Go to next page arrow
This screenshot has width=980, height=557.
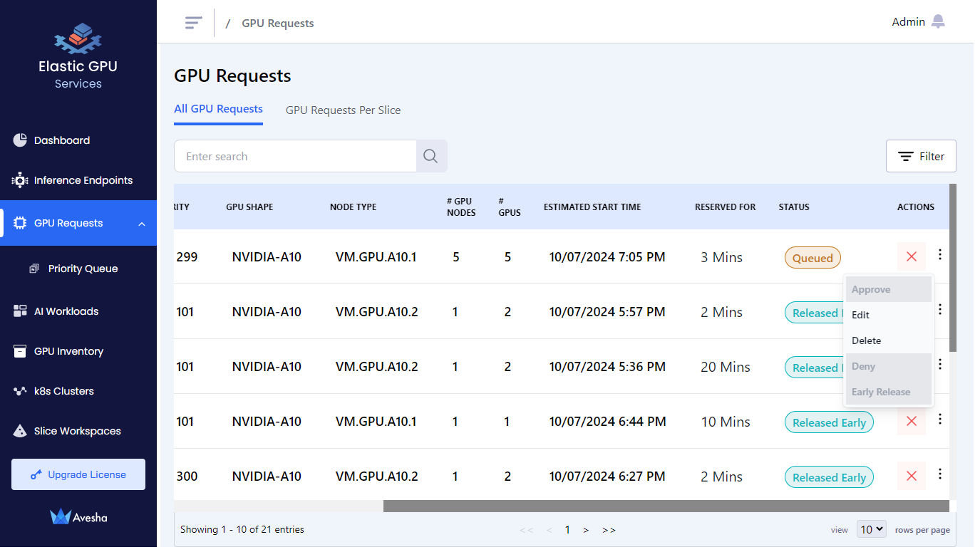coord(586,530)
